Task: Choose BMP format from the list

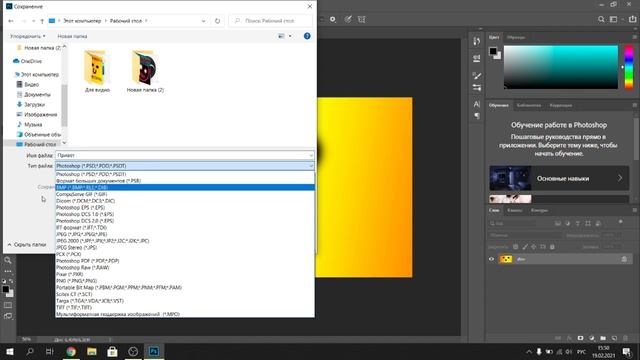Action: (x=185, y=187)
